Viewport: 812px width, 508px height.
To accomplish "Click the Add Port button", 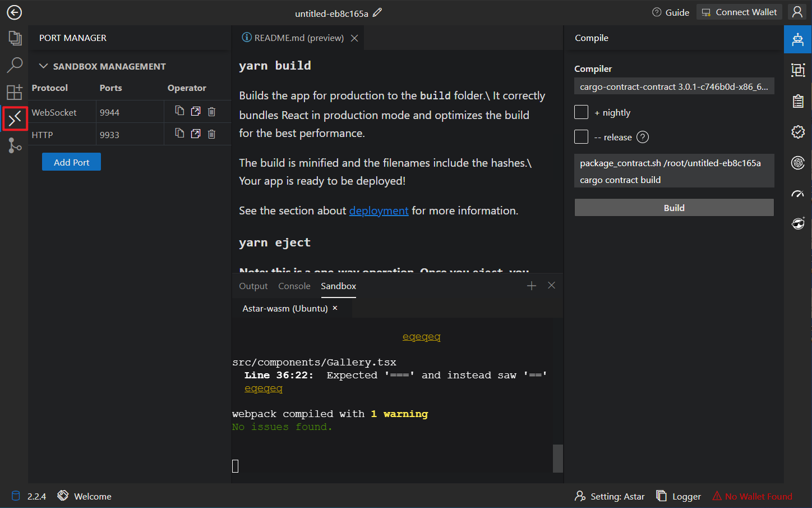I will click(71, 162).
